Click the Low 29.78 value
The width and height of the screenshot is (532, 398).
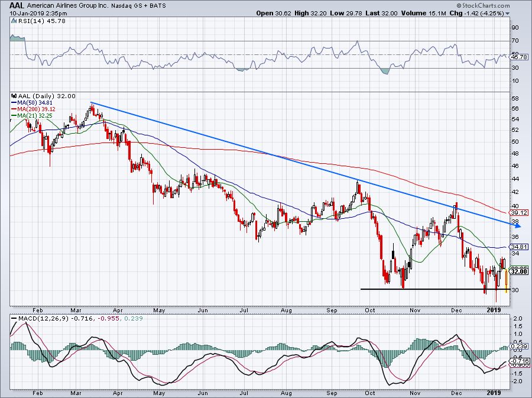pos(346,13)
